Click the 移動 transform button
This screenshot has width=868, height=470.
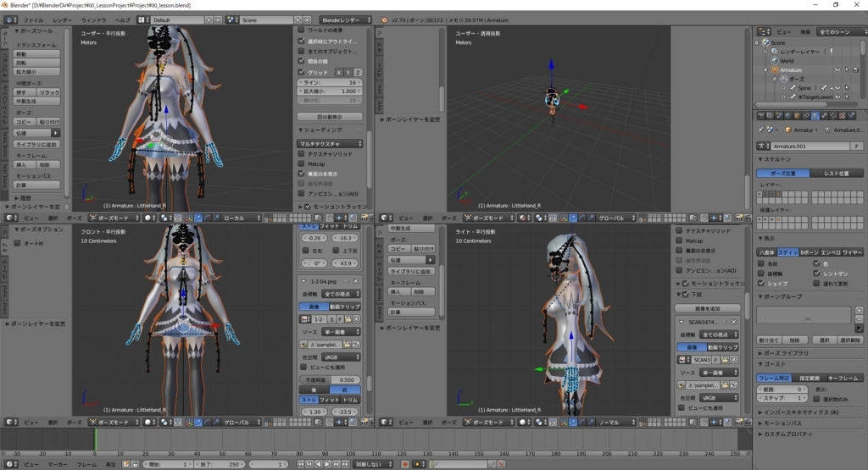(36, 54)
